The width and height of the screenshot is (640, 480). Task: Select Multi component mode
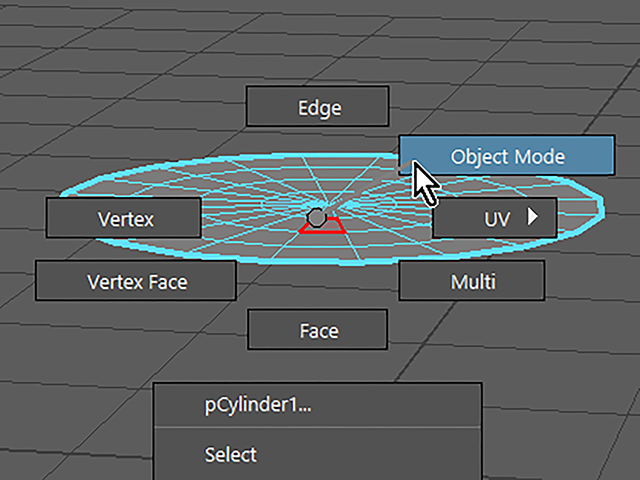tap(472, 281)
